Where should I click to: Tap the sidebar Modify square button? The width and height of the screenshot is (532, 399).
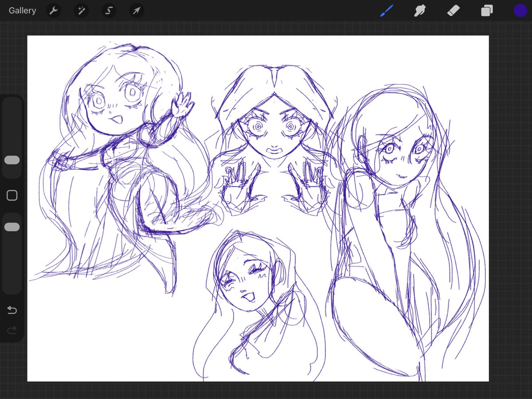[x=12, y=196]
